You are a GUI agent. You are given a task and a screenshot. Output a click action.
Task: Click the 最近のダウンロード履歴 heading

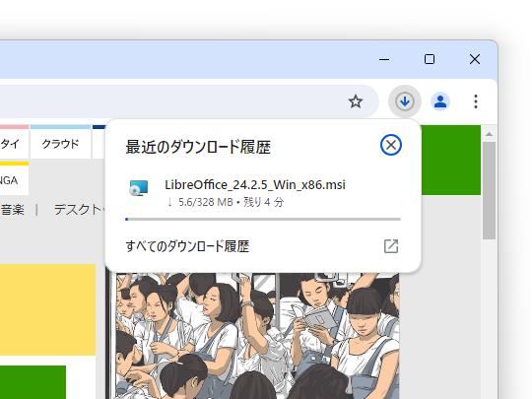[x=198, y=147]
